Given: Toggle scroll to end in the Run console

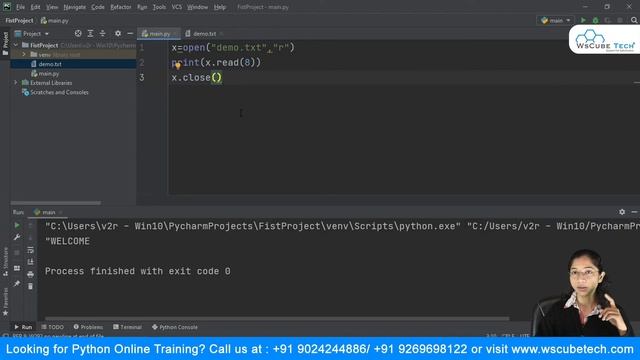Looking at the screenshot, I should click(x=31, y=262).
